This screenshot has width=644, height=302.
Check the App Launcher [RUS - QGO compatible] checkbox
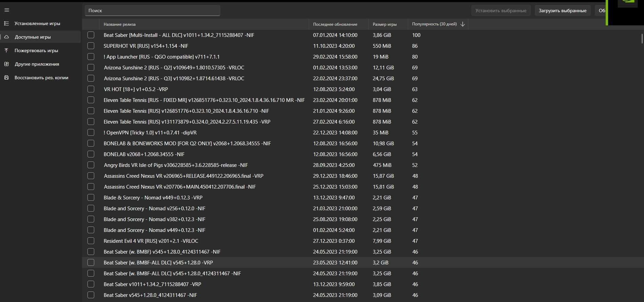(91, 57)
